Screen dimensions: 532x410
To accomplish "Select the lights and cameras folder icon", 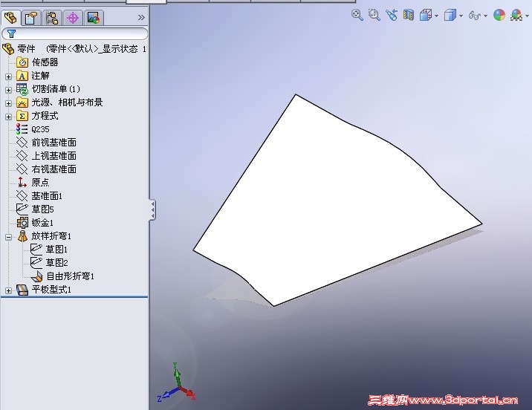I will [x=22, y=102].
